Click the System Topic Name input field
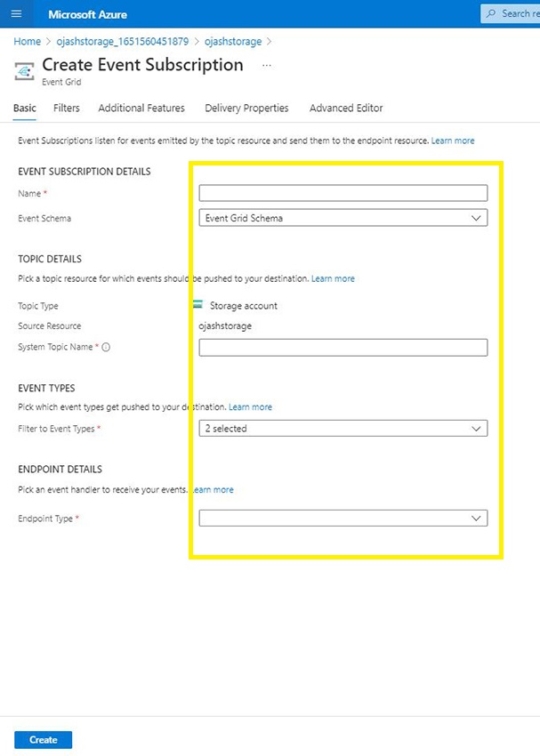 coord(343,347)
